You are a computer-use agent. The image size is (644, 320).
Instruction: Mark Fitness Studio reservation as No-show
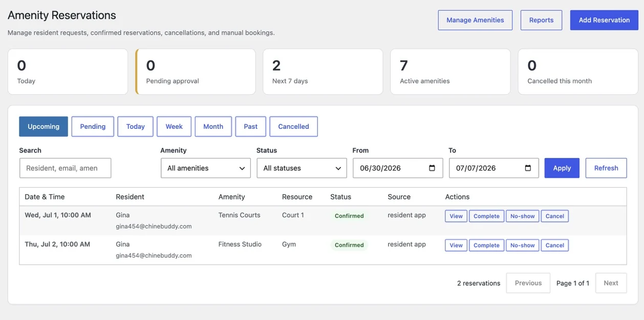[522, 245]
